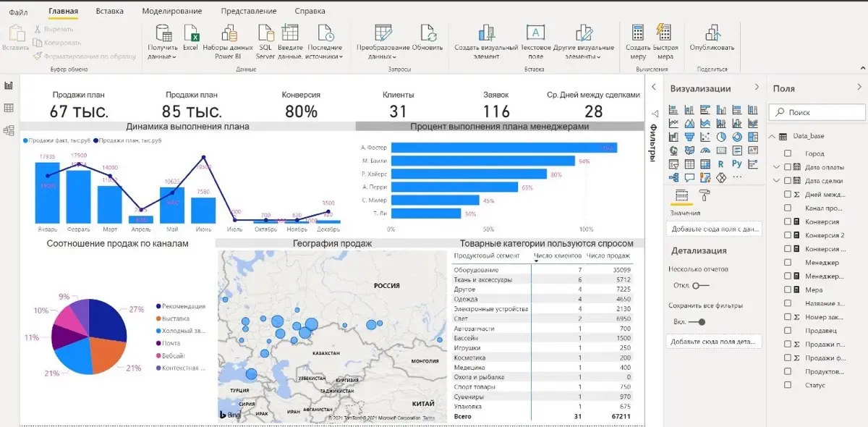Toggle the Сохранить все фильтры switch
This screenshot has height=427, width=868.
pyautogui.click(x=697, y=322)
